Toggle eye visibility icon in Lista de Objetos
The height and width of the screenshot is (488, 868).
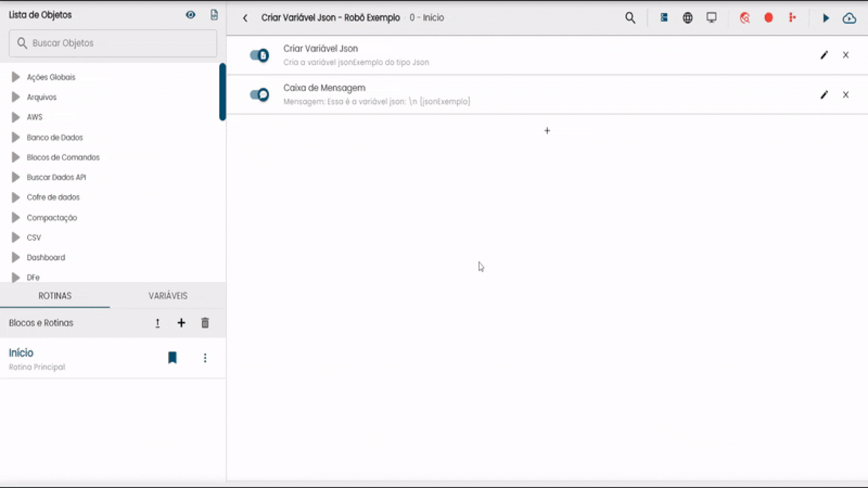190,15
